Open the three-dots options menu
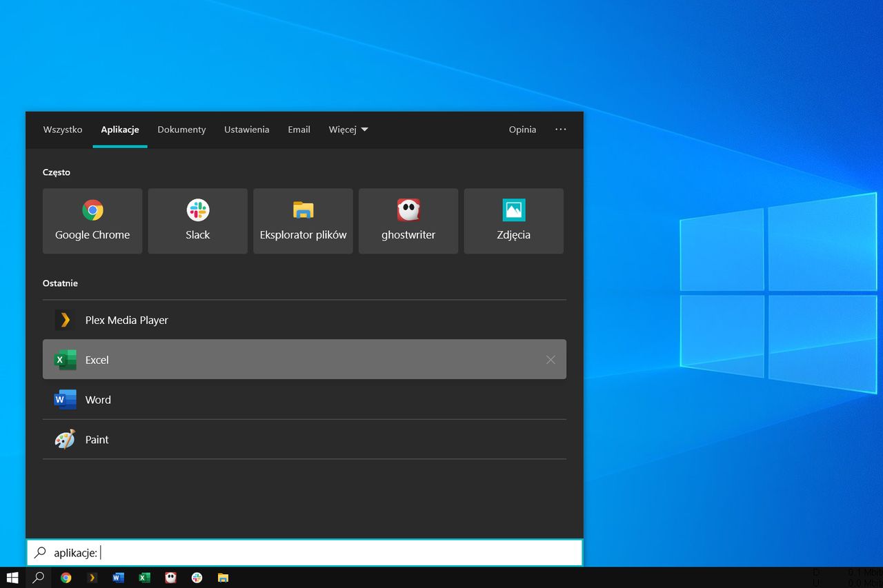This screenshot has height=588, width=883. (561, 130)
